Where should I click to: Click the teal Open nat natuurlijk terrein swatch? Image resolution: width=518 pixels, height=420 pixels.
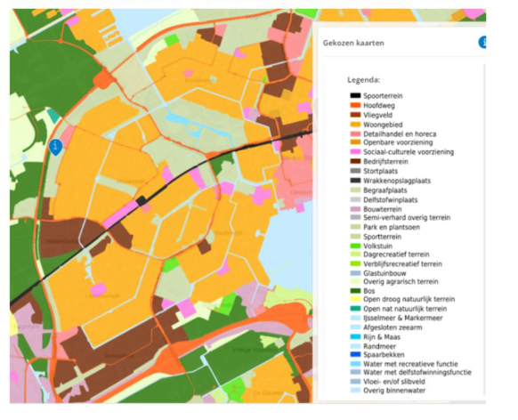[355, 309]
